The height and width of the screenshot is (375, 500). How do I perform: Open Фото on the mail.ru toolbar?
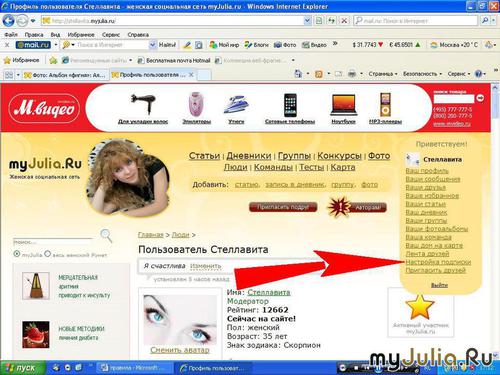[x=285, y=45]
